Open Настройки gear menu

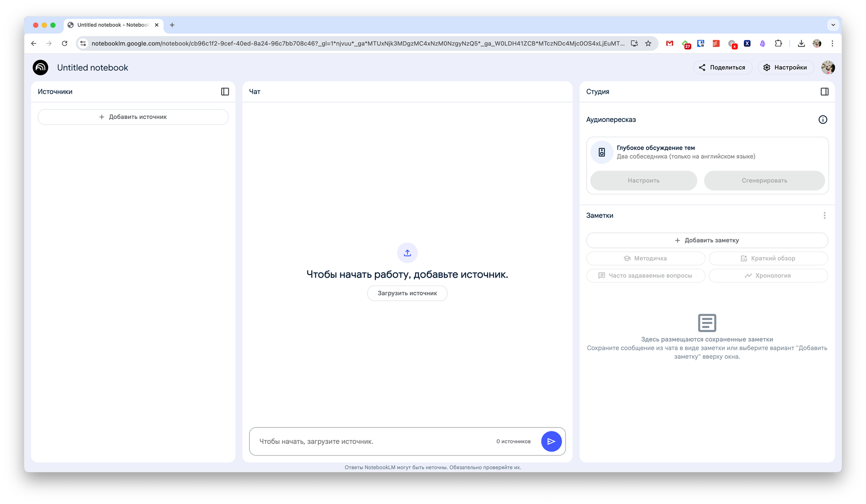785,67
